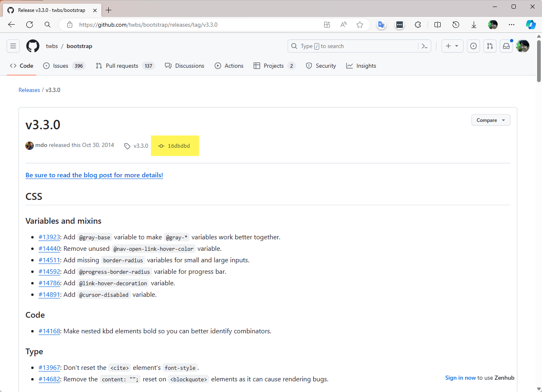The width and height of the screenshot is (542, 392).
Task: Click the mdo avatar thumbnail
Action: 30,145
